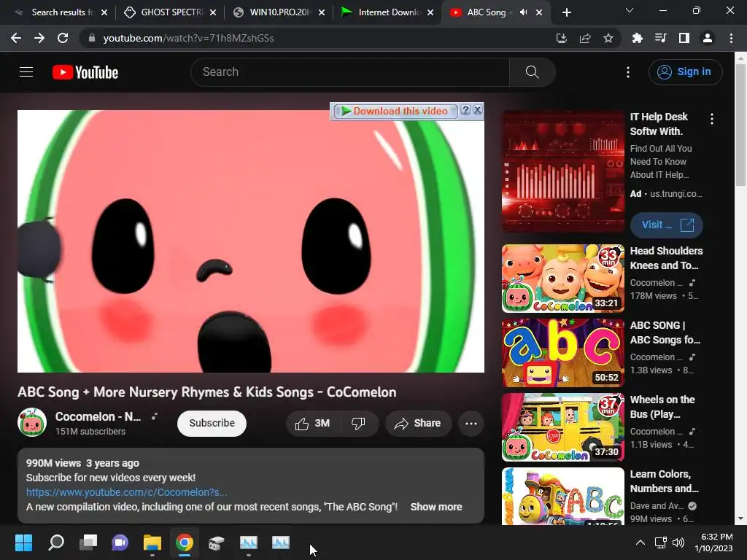Screen dimensions: 747x560
Task: Click Download this video button
Action: 395,111
